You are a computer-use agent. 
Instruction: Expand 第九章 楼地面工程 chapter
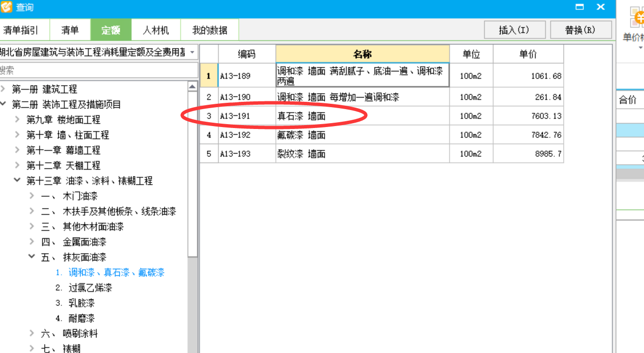(17, 120)
